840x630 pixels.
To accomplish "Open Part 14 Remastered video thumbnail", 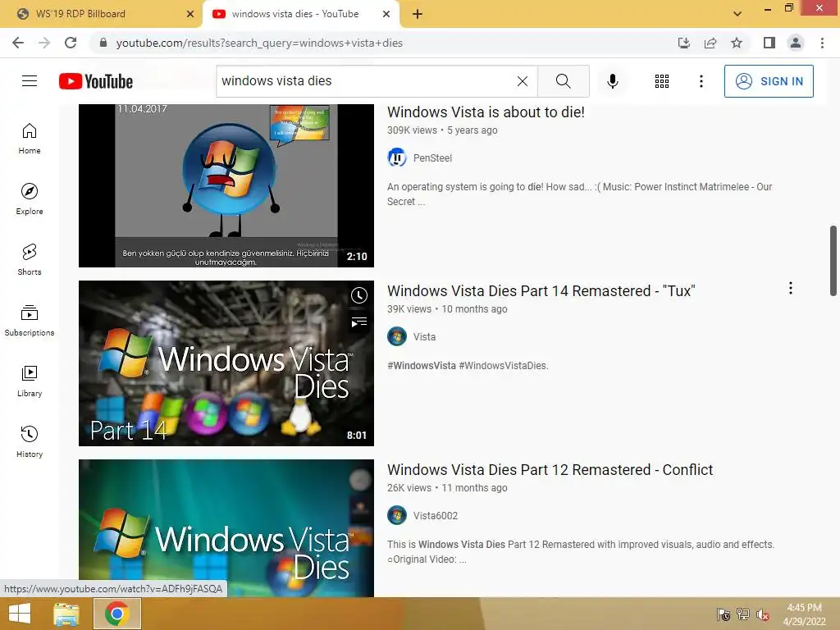I will click(226, 363).
